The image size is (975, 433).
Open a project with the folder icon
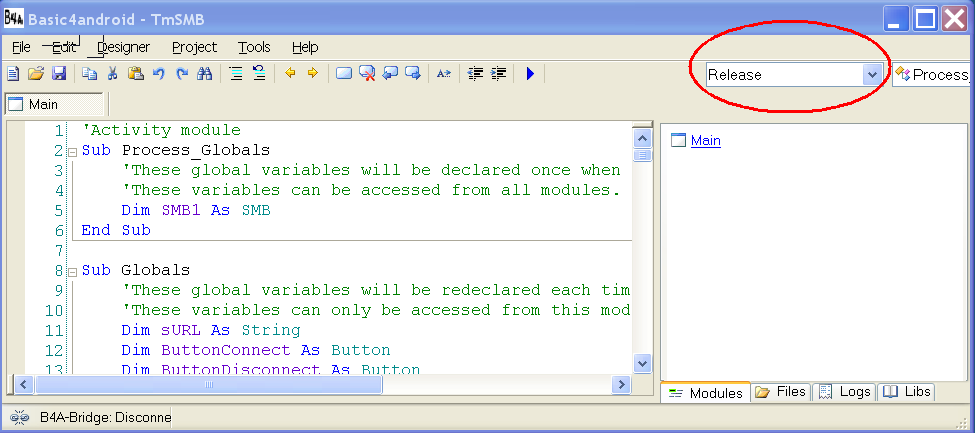[x=36, y=74]
